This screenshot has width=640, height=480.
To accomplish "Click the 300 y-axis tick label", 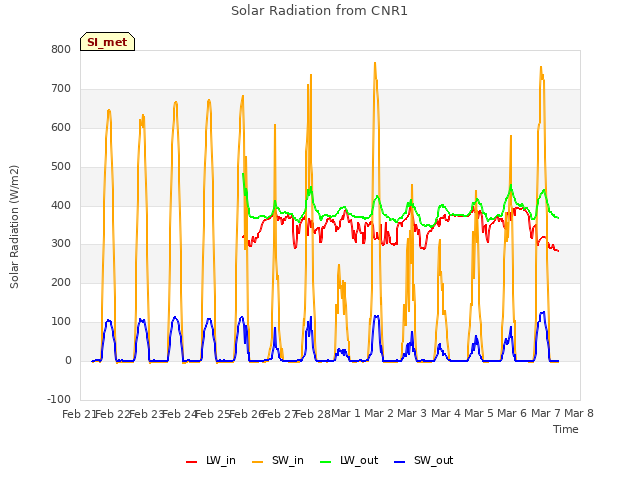I will [61, 244].
